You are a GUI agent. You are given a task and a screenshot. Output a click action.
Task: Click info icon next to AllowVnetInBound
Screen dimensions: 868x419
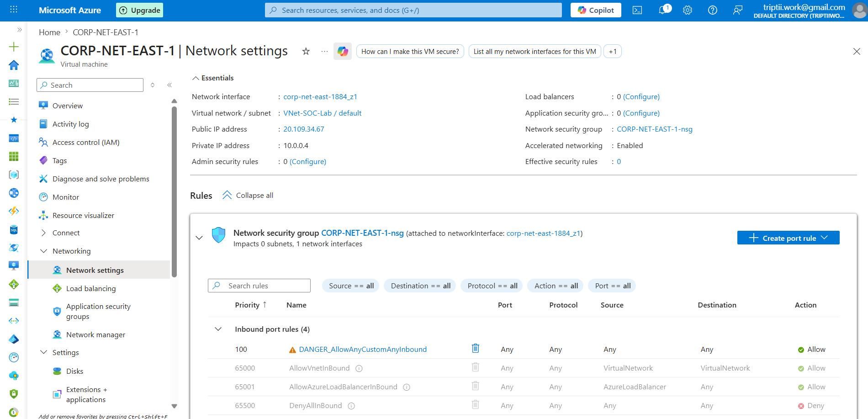coord(359,368)
